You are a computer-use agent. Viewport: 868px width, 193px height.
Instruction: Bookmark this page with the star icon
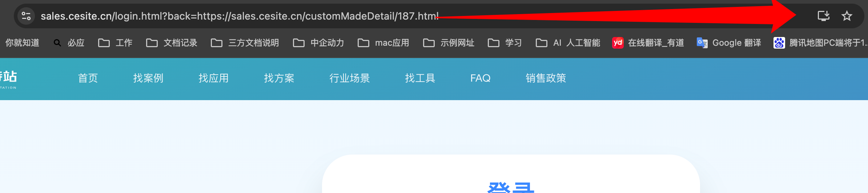(847, 16)
